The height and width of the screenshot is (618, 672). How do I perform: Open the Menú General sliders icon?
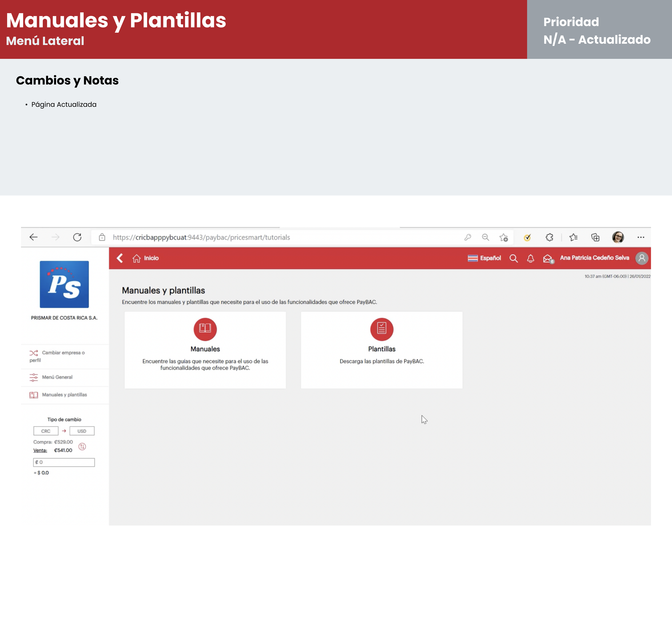pos(33,377)
